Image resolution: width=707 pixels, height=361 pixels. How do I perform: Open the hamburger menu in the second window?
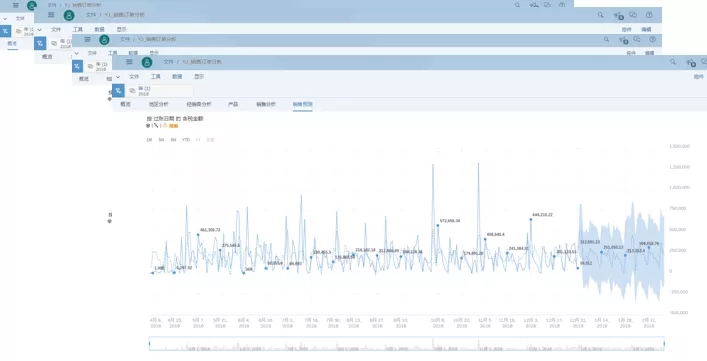[x=51, y=15]
